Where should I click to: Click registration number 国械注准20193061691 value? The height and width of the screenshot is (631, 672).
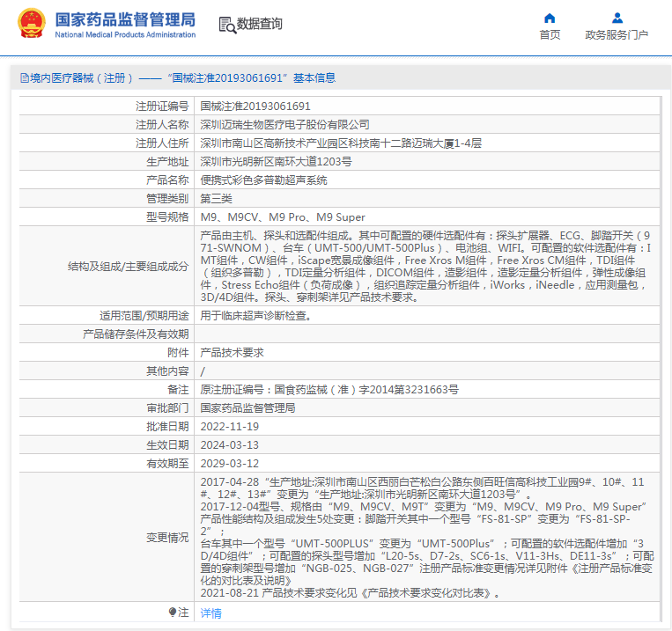[255, 106]
